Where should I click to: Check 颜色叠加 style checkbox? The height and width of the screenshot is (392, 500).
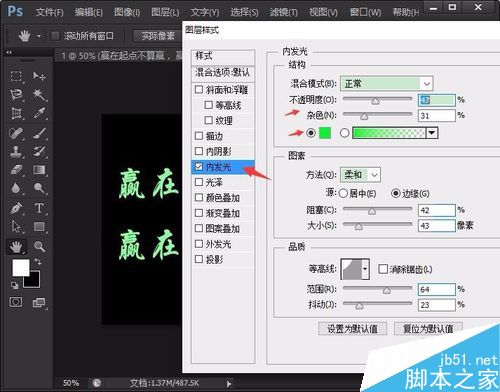[x=199, y=197]
